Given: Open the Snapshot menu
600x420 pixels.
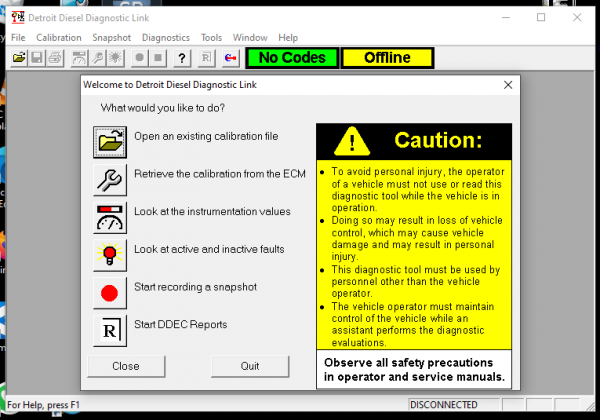Looking at the screenshot, I should tap(111, 37).
